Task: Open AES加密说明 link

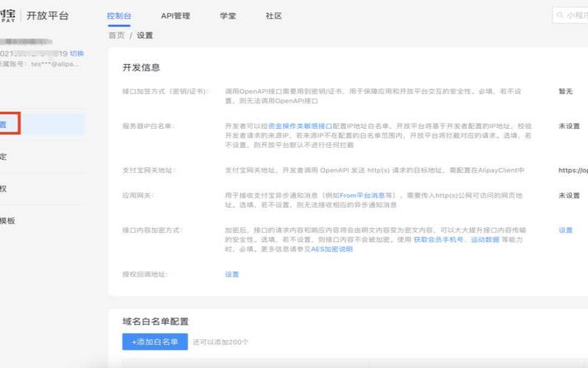Action: click(x=332, y=249)
